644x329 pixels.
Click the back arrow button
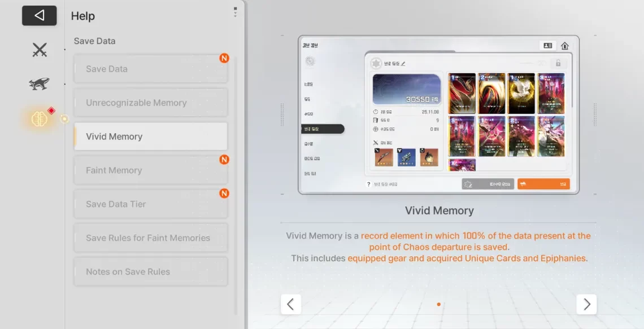tap(39, 16)
